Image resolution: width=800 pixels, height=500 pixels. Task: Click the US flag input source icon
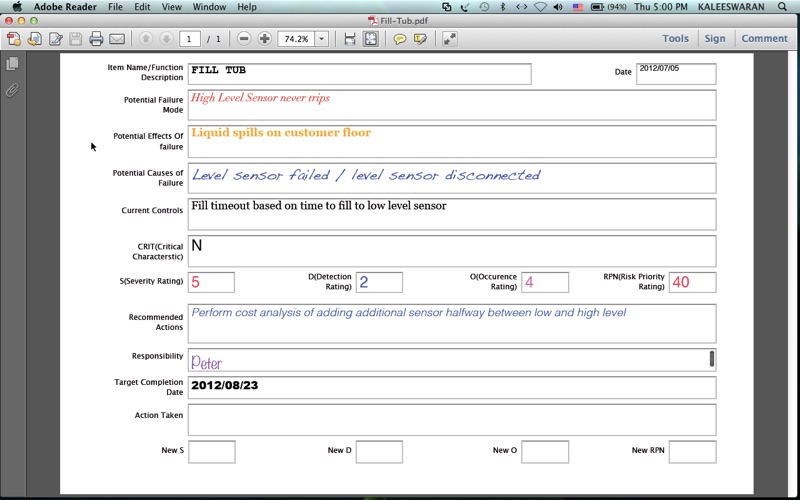tap(577, 7)
